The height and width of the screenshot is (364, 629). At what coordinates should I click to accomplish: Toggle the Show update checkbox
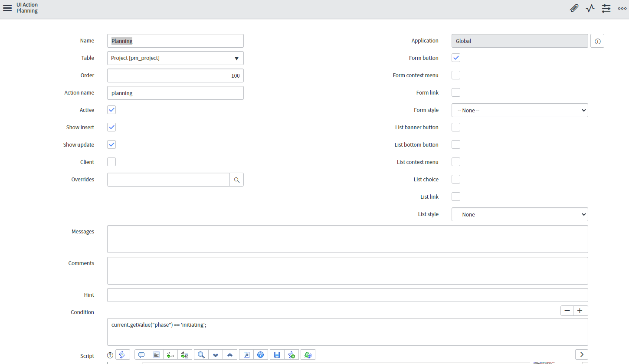111,144
